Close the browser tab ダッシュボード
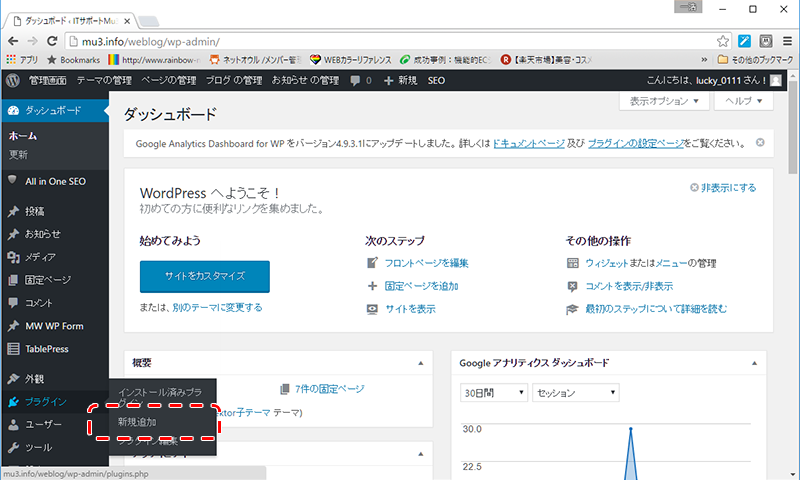The width and height of the screenshot is (800, 480). tap(127, 21)
